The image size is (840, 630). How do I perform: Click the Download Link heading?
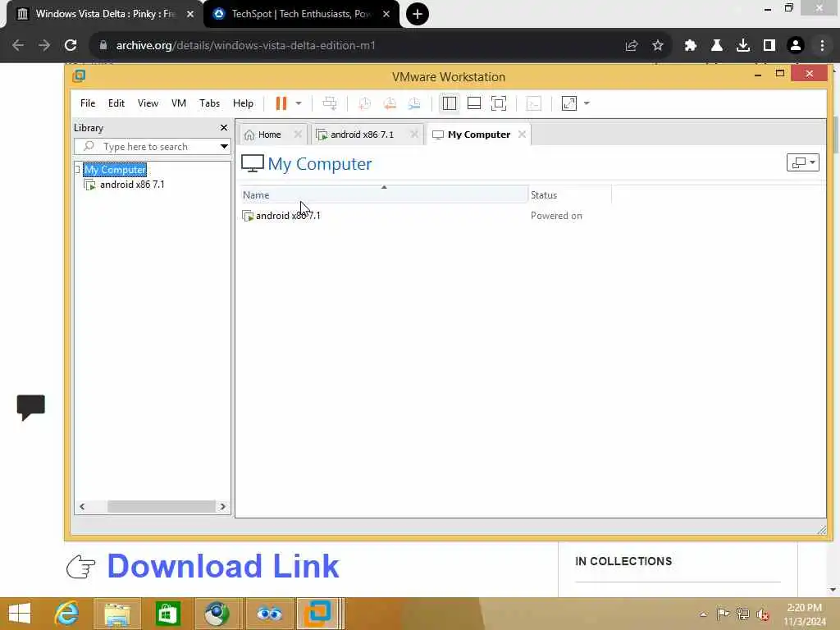click(x=223, y=566)
